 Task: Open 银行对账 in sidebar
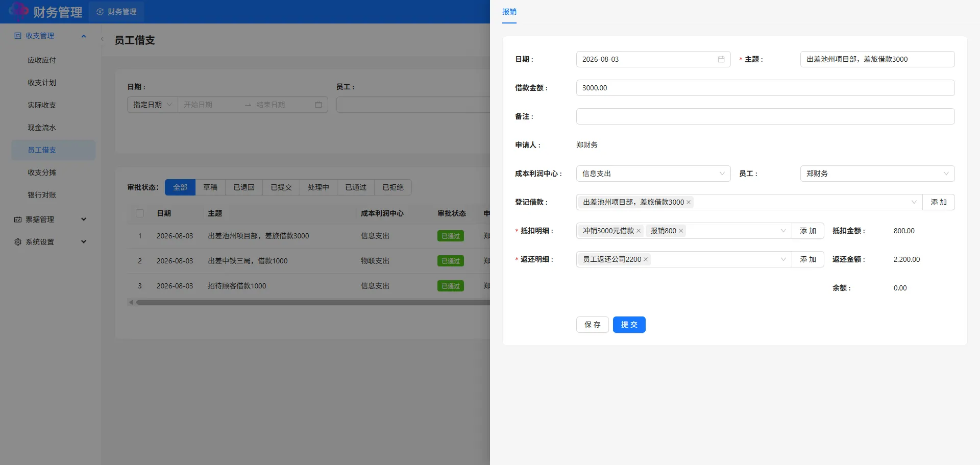[x=53, y=195]
